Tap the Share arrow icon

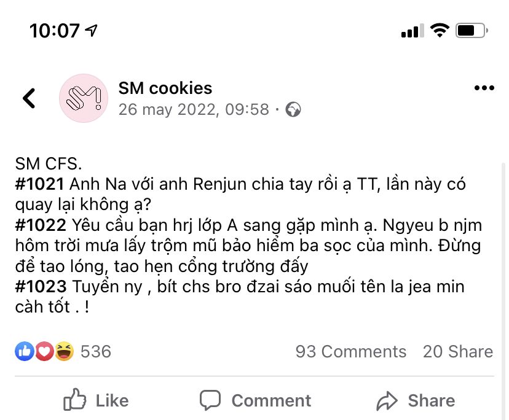(387, 401)
